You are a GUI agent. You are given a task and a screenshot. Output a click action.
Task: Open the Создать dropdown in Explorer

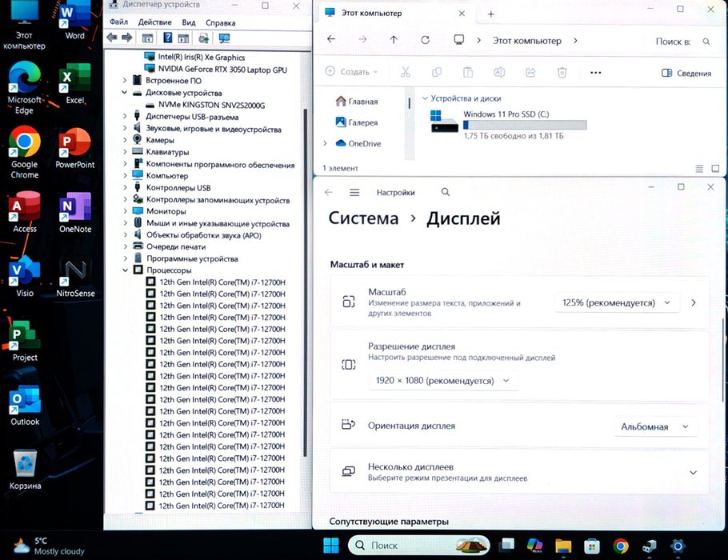pos(351,71)
